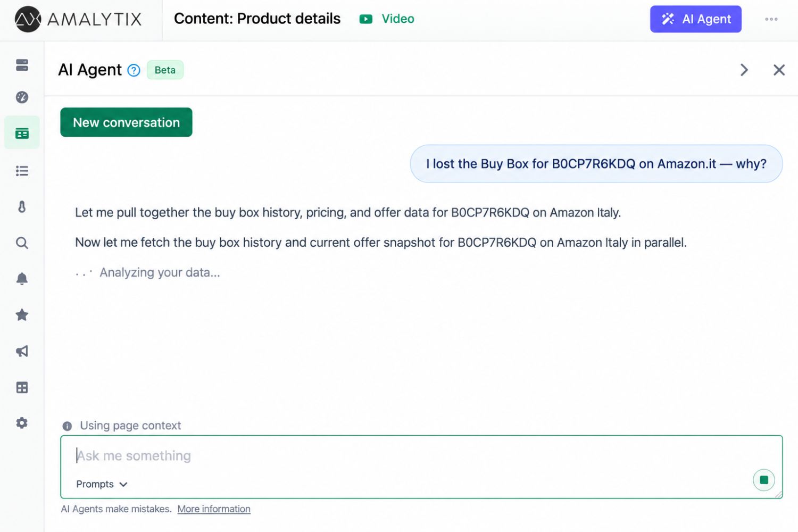Click the user message about Buy Box

[x=596, y=164]
